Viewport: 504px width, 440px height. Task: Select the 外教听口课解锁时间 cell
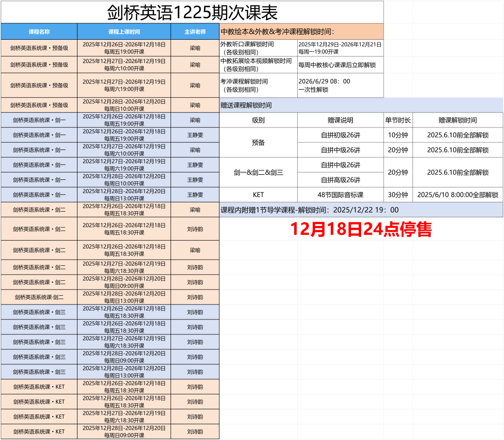[x=258, y=48]
